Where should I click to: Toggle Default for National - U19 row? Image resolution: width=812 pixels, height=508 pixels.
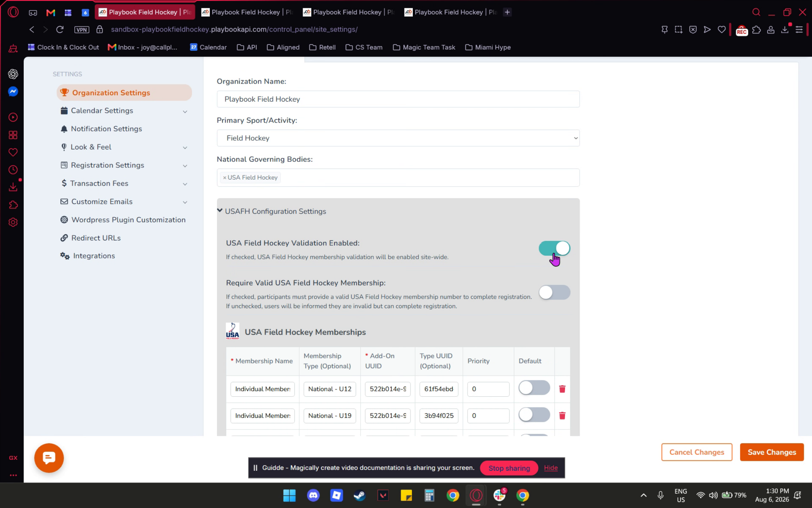[x=534, y=415]
